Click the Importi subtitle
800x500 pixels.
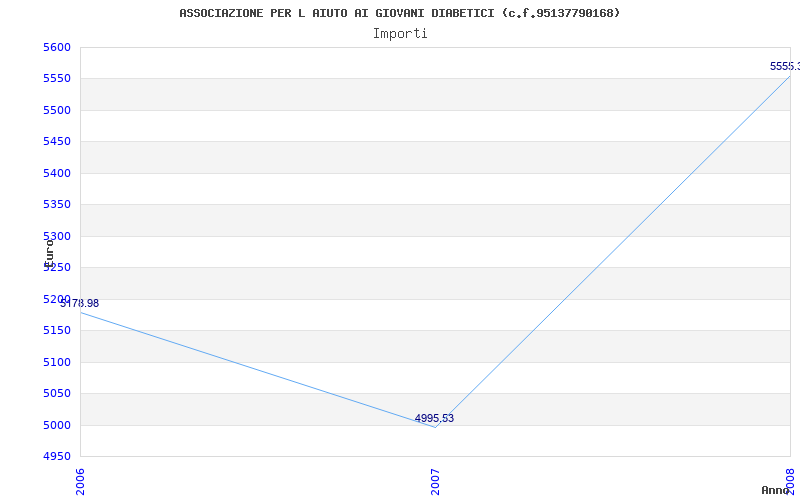click(x=400, y=34)
